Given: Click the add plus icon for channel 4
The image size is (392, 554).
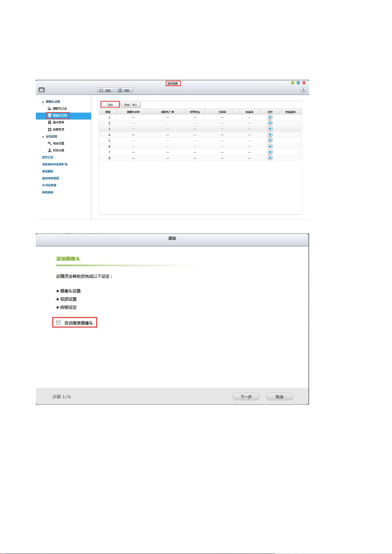Looking at the screenshot, I should click(x=270, y=134).
